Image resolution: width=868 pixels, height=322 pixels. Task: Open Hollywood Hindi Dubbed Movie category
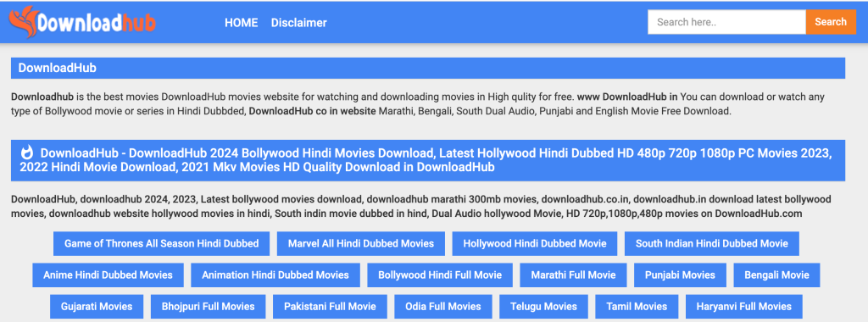click(535, 243)
